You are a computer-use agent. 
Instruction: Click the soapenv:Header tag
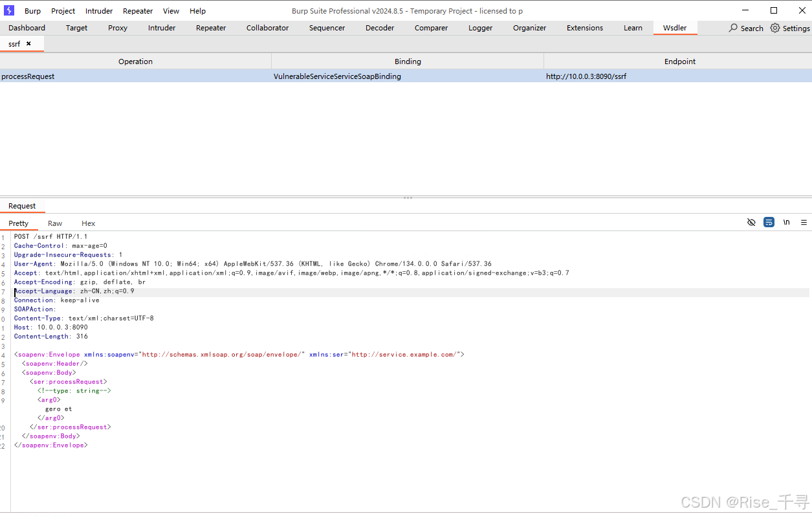pos(55,364)
